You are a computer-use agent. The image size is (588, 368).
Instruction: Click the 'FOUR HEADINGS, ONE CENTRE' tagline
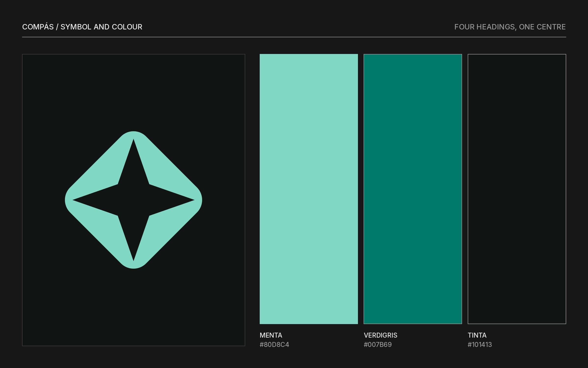[510, 27]
